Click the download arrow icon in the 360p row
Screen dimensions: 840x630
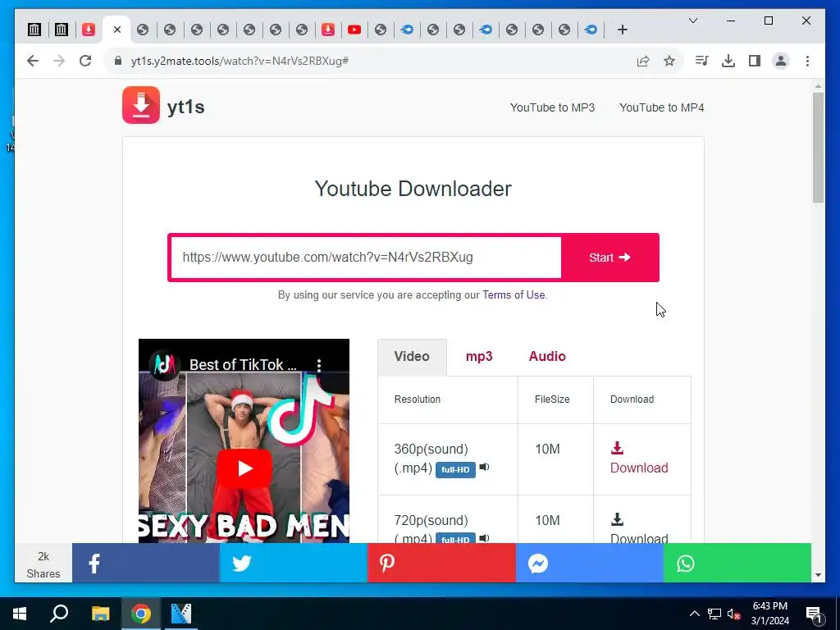coord(617,448)
